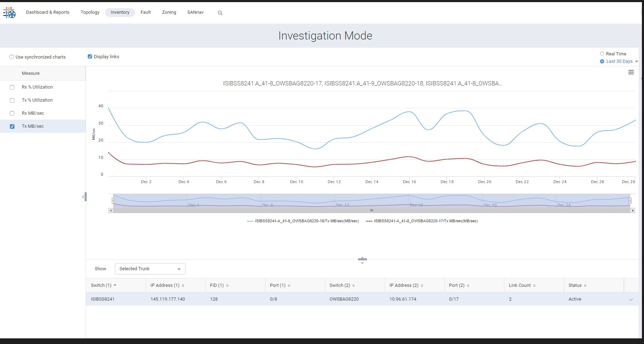Enable Use synchronized charts checkbox
Image resolution: width=644 pixels, height=344 pixels.
click(12, 57)
